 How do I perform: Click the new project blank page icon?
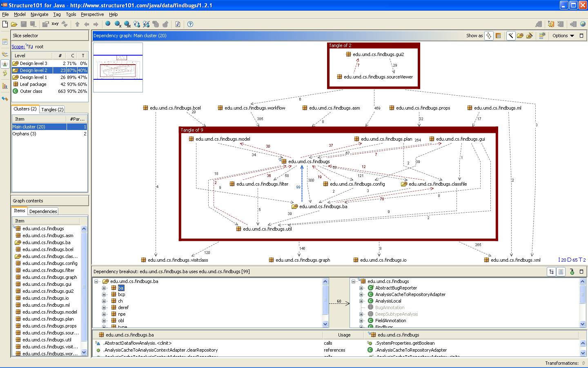tap(5, 24)
